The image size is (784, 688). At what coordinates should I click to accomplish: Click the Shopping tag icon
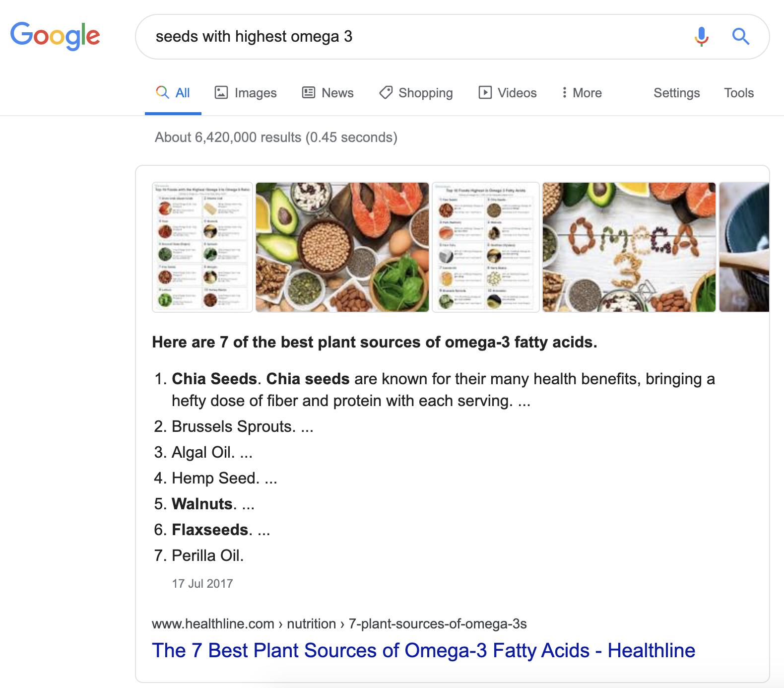(385, 93)
